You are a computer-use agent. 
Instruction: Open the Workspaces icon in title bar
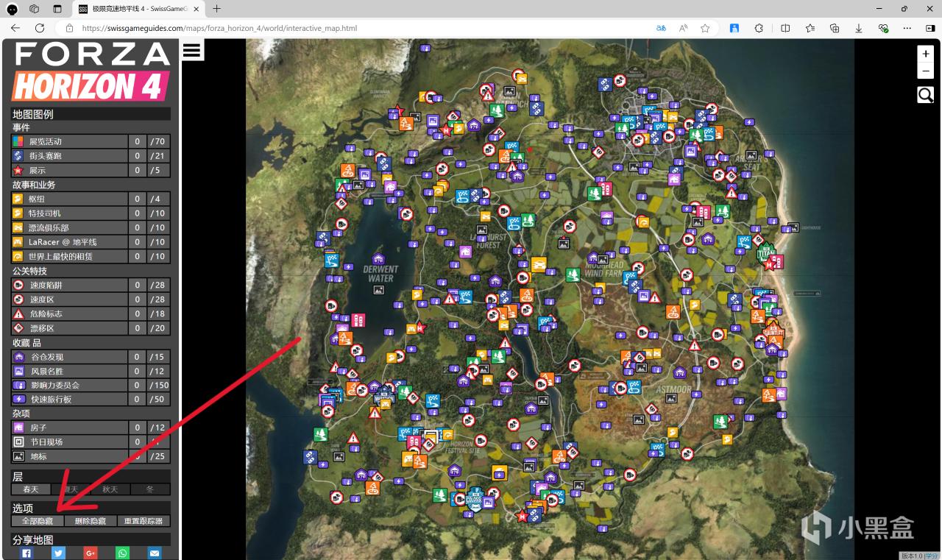(35, 9)
